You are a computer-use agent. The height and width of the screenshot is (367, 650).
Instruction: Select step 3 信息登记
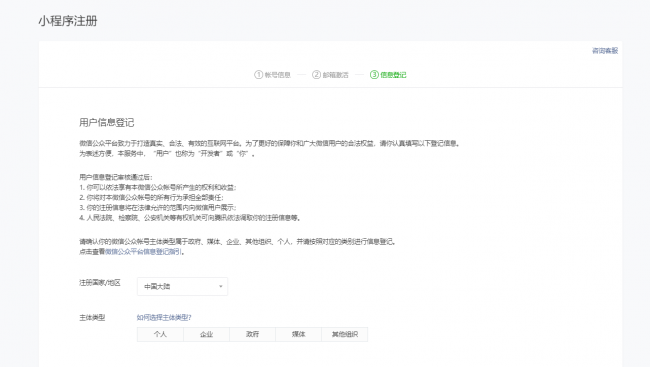388,75
